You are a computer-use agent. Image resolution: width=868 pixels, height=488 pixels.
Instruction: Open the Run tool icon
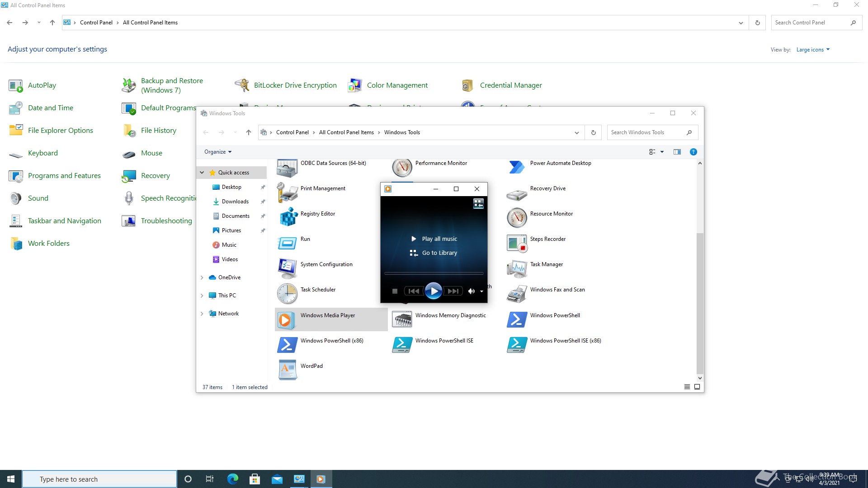click(287, 244)
